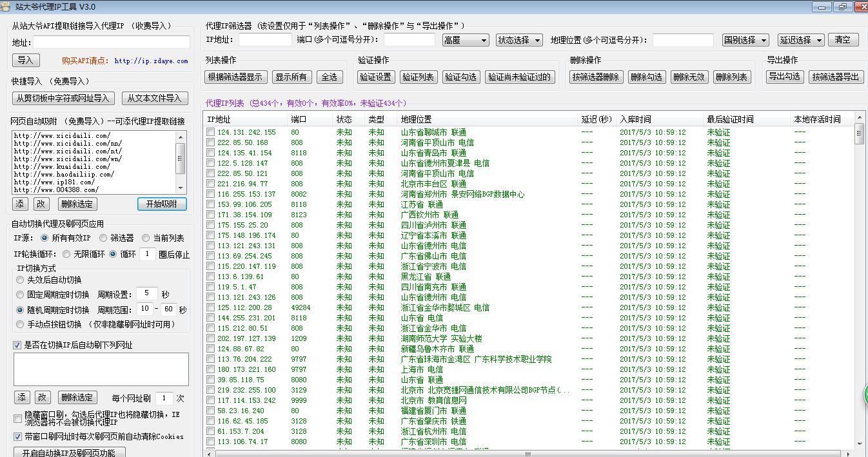
Task: Open the 状态选择 dropdown
Action: tap(519, 40)
